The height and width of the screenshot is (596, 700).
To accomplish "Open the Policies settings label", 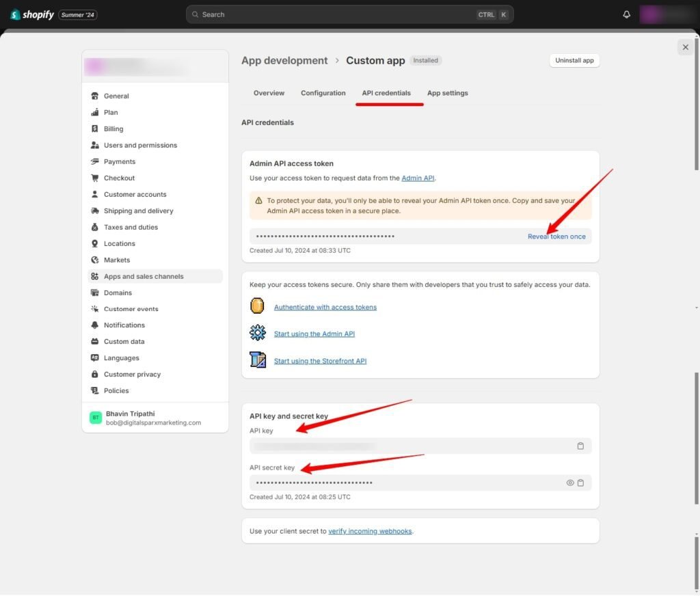I will 116,391.
